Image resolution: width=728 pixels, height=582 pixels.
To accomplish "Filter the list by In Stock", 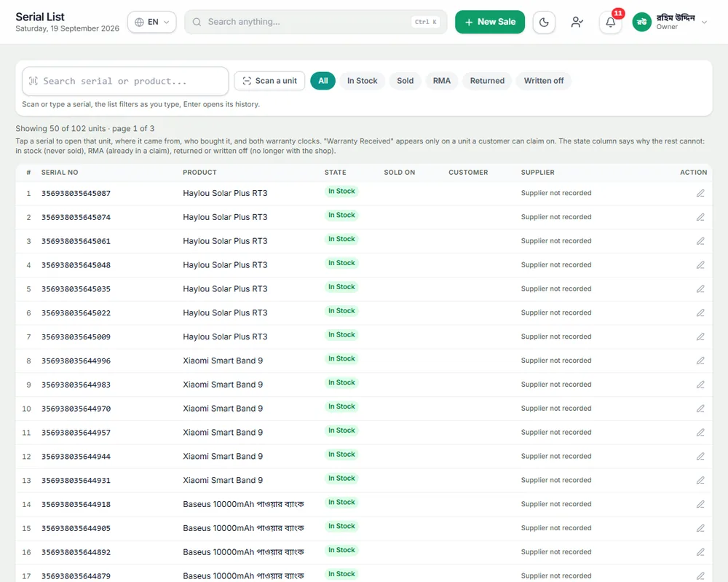I will (x=362, y=81).
